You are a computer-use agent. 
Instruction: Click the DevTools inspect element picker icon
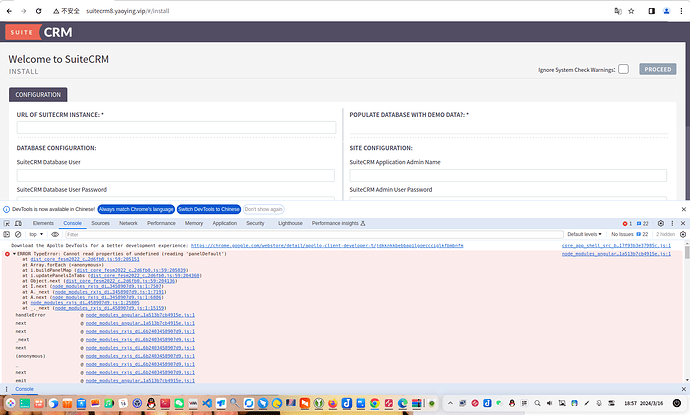(7, 224)
